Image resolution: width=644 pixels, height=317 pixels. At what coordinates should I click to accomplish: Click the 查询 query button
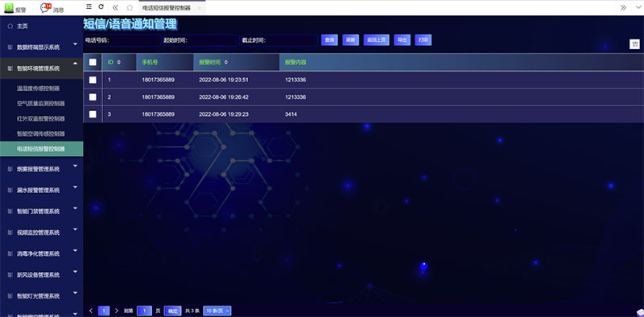coord(329,40)
